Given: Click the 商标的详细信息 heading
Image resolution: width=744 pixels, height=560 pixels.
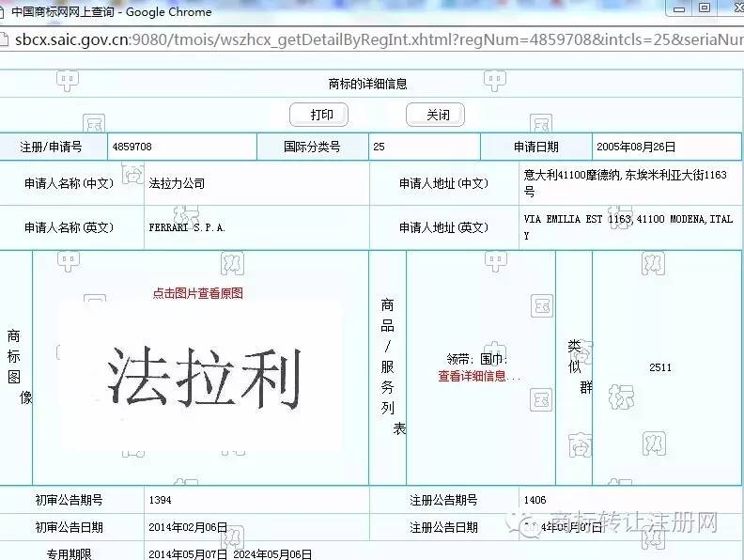Looking at the screenshot, I should point(367,84).
